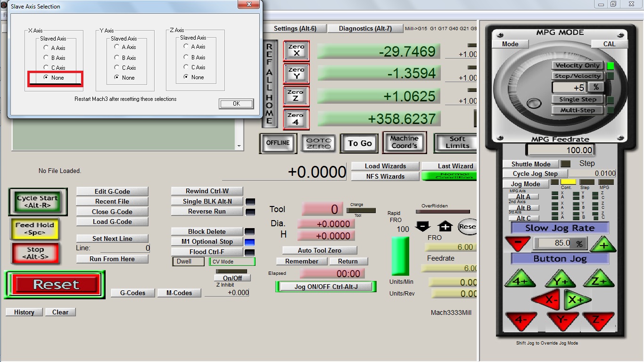Click the Load G-Code button
Image resolution: width=644 pixels, height=362 pixels.
point(112,222)
